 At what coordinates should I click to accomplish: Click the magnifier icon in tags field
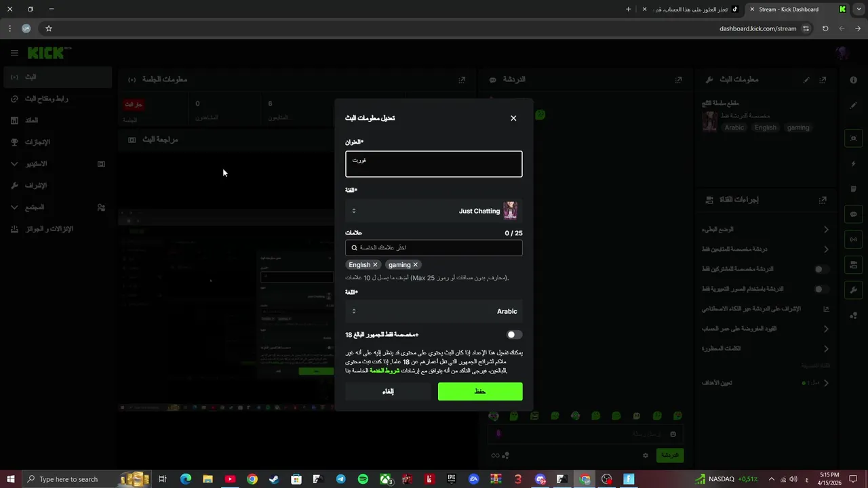(x=354, y=248)
